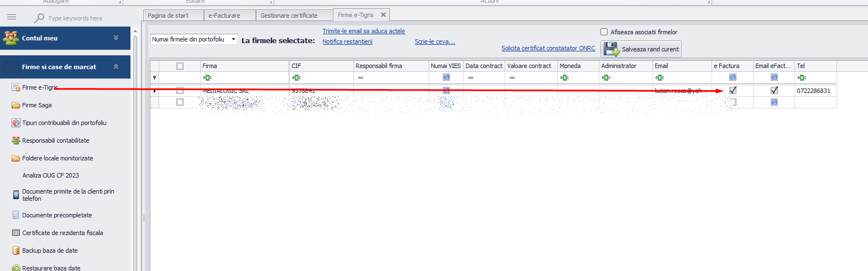The image size is (868, 271).
Task: Click the current row indicator arrow for MEDIALOGIC
Action: tap(154, 91)
